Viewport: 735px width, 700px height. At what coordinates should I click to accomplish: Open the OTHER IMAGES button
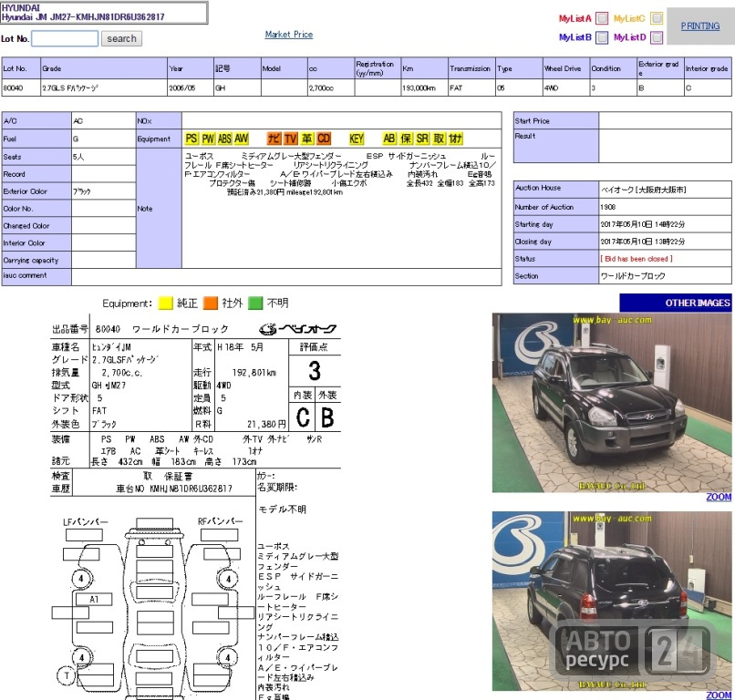[x=676, y=303]
